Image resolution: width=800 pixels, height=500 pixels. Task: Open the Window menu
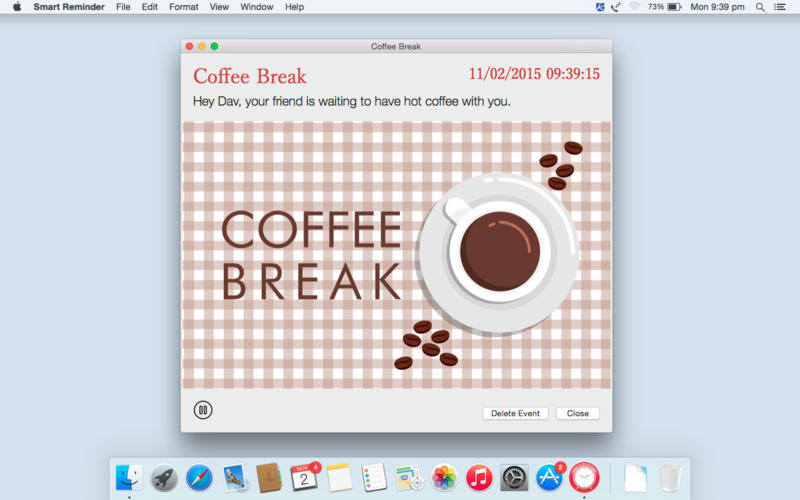coord(257,7)
